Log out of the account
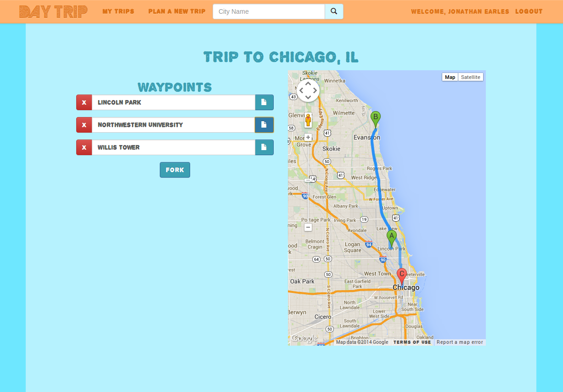 [529, 11]
